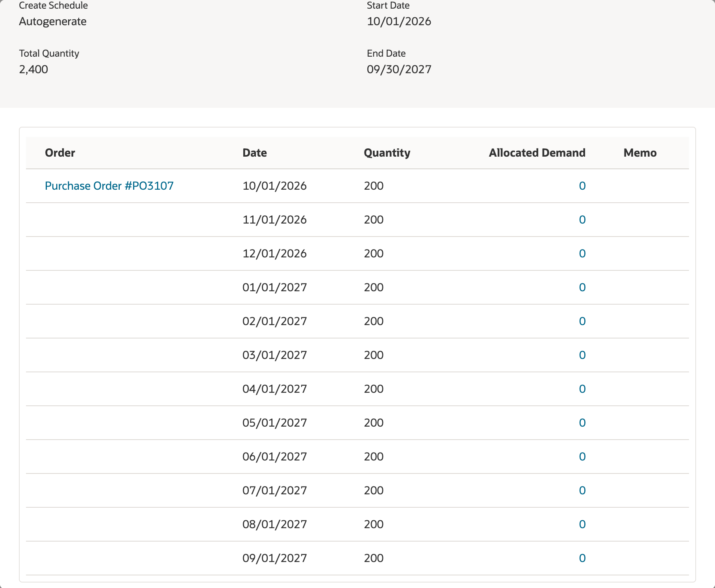Click the End Date value 09/30/2027

tap(399, 69)
